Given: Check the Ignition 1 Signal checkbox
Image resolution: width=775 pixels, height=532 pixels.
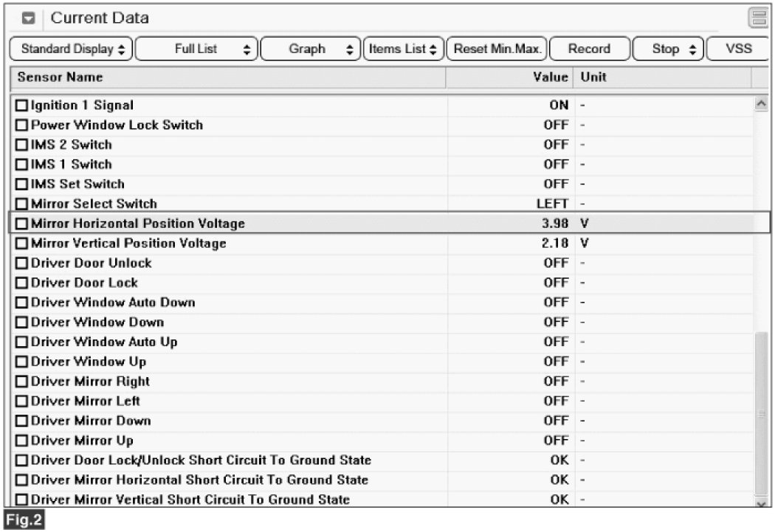Looking at the screenshot, I should pos(21,106).
